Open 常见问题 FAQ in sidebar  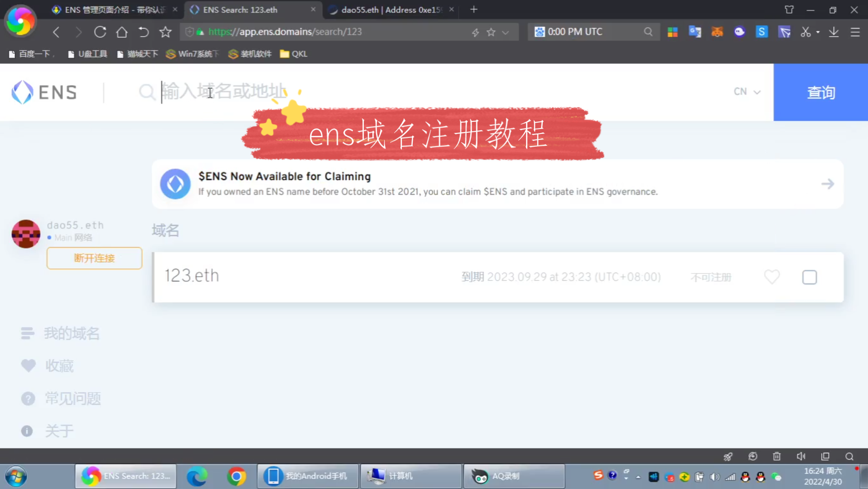click(61, 398)
